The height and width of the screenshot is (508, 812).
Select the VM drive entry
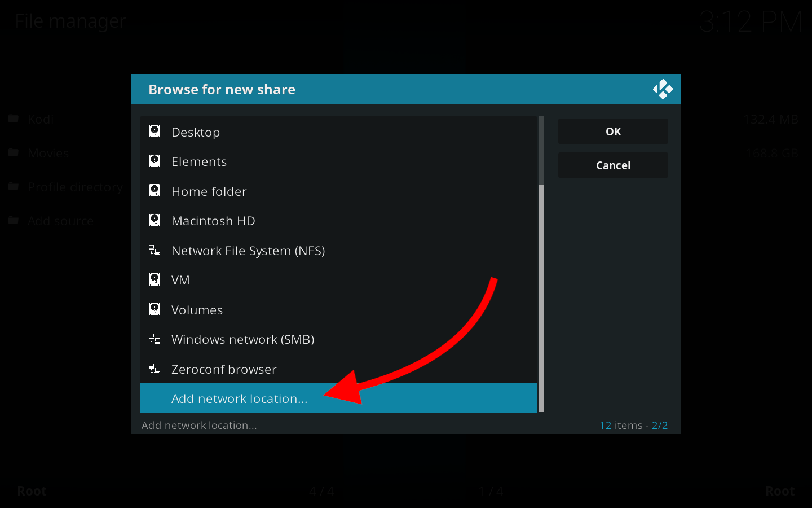[180, 279]
